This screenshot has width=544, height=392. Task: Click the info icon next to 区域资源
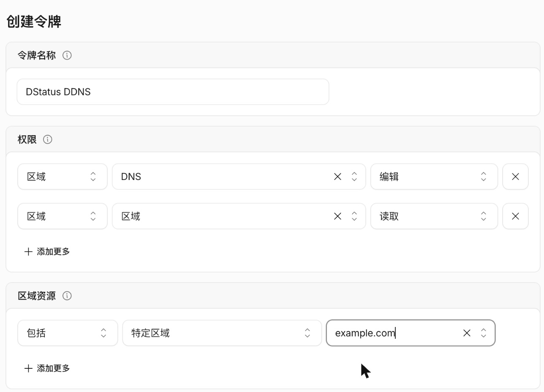click(x=67, y=296)
